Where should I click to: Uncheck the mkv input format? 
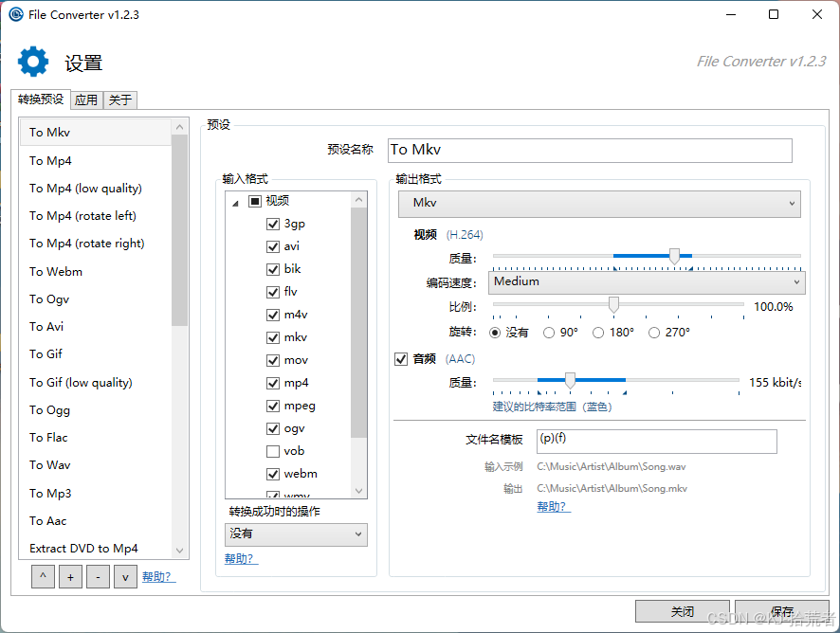pos(273,338)
